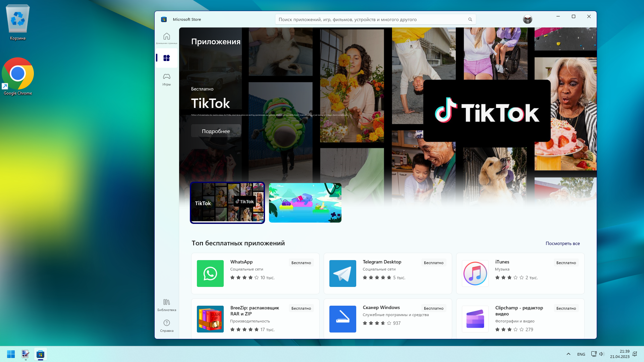Click Бесплатно button for iTunes
The height and width of the screenshot is (362, 644).
tap(566, 263)
